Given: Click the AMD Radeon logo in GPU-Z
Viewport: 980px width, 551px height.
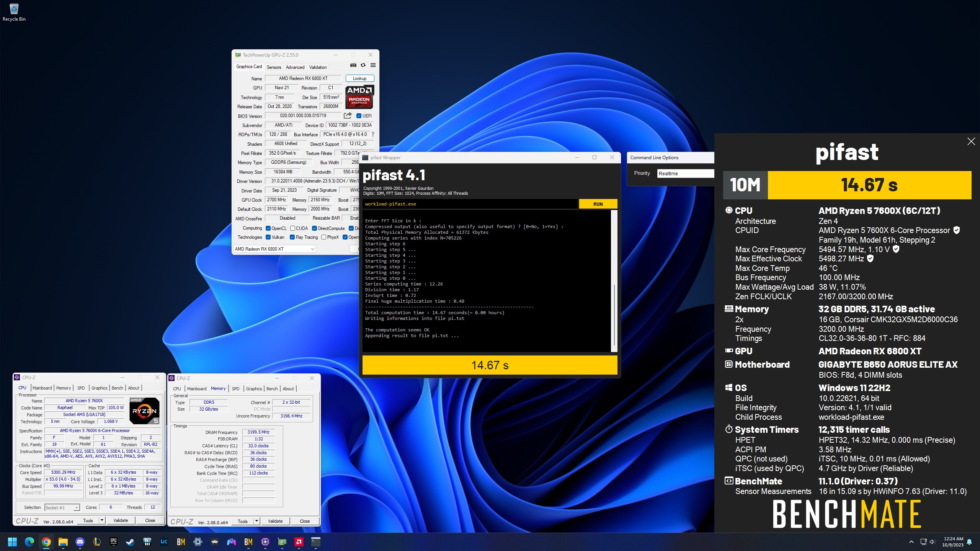Looking at the screenshot, I should 359,97.
